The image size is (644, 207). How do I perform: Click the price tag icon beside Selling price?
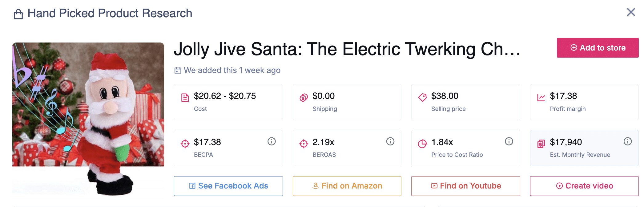click(x=422, y=96)
